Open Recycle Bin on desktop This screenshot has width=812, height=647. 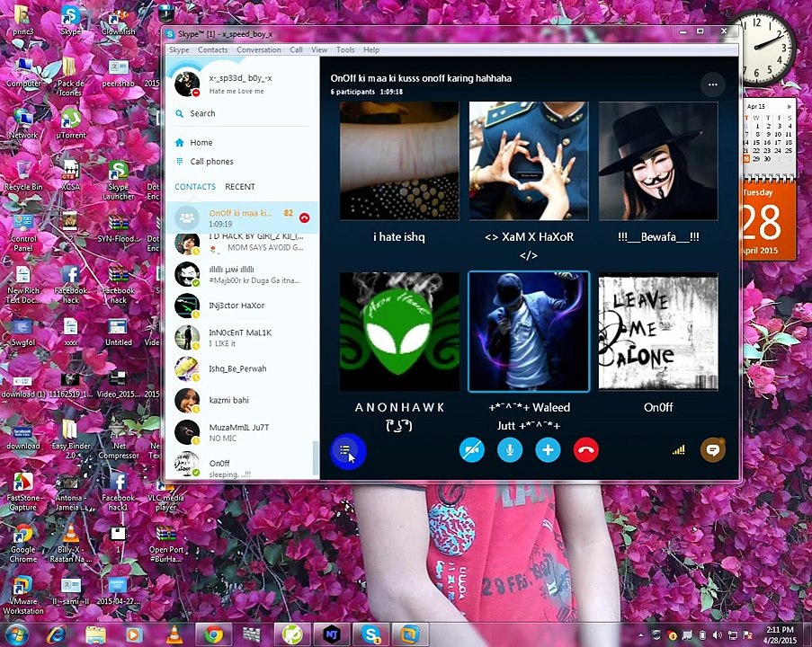pos(23,176)
